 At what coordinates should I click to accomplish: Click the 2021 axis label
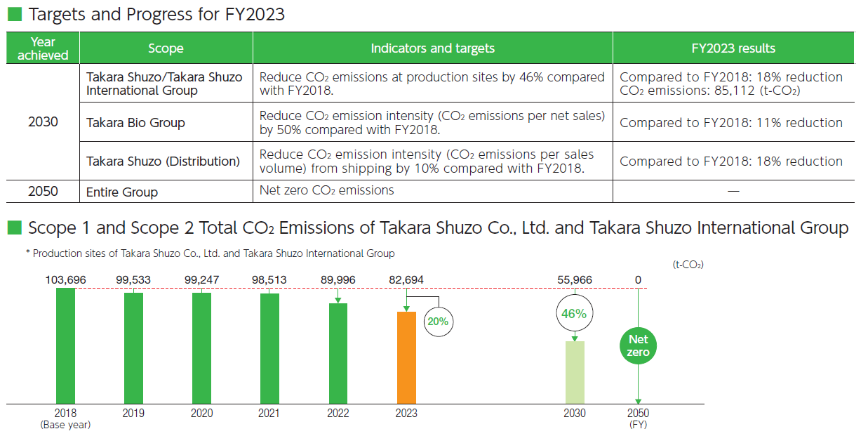(x=269, y=413)
